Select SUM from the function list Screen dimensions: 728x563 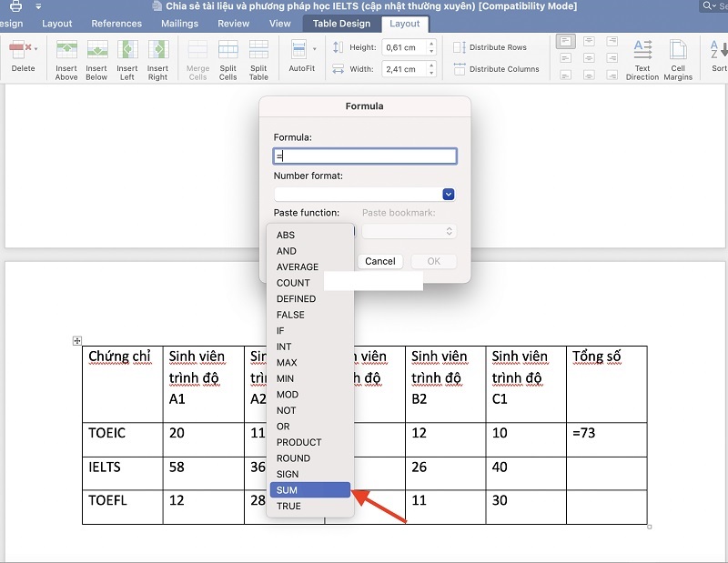(x=309, y=490)
